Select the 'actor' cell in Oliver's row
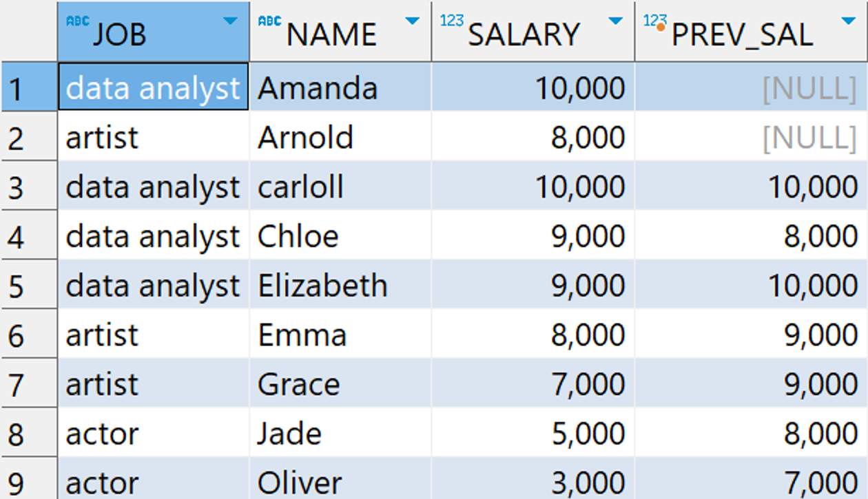Screen dimensions: 868x499 pyautogui.click(x=154, y=479)
